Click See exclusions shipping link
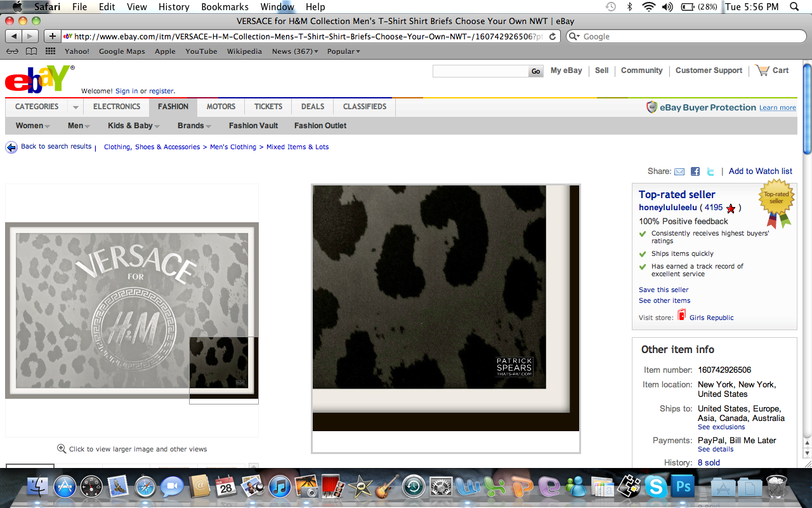 pos(721,427)
